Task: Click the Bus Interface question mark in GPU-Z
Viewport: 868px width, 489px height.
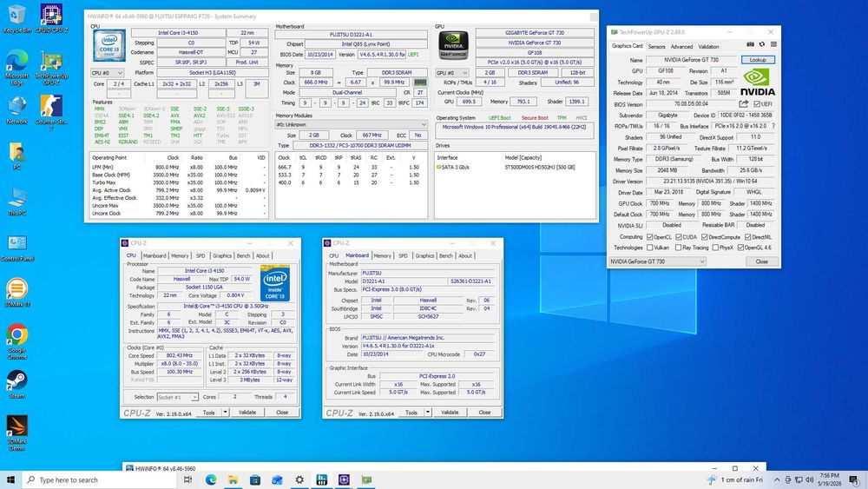Action: [773, 126]
